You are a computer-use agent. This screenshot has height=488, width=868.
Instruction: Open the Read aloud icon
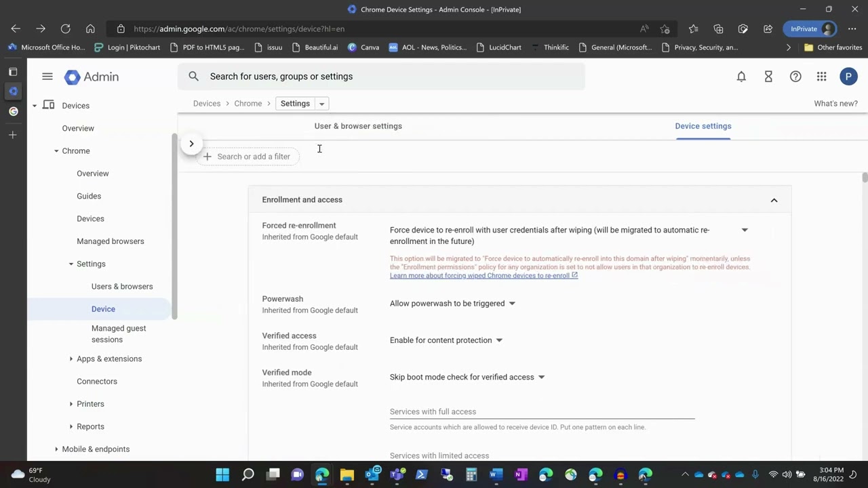point(644,28)
